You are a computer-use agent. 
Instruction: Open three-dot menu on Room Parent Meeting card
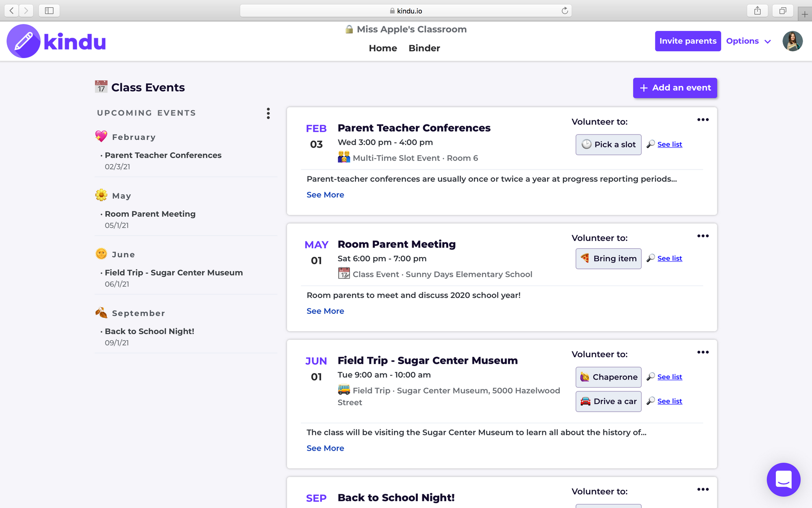(x=703, y=236)
